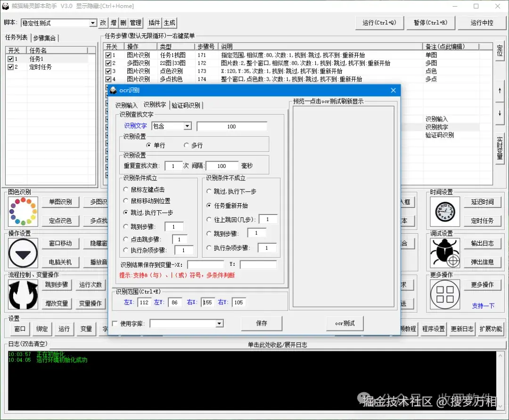Click the 图色识别 color wheel icon
Image resolution: width=509 pixels, height=420 pixels.
[23, 211]
